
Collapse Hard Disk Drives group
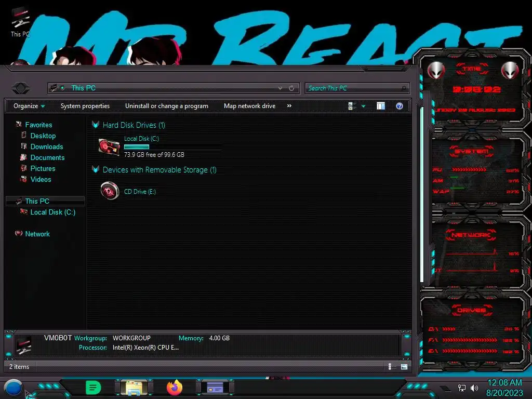pos(96,125)
